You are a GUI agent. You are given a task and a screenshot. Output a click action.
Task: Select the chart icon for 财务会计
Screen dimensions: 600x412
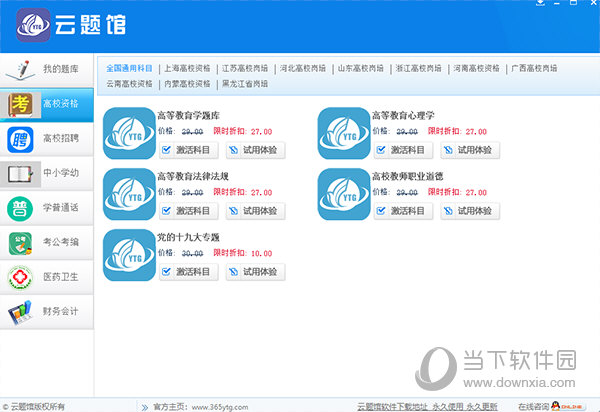pyautogui.click(x=20, y=313)
